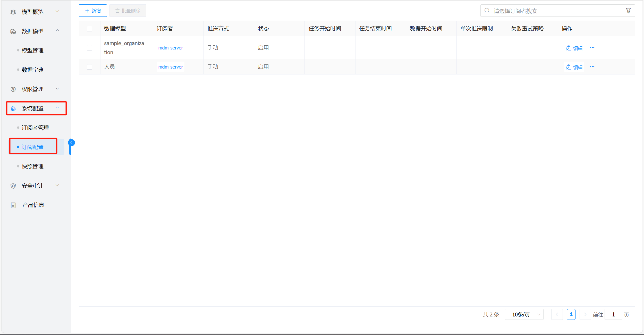The height and width of the screenshot is (335, 644).
Task: Open the filter funnel icon
Action: tap(629, 11)
